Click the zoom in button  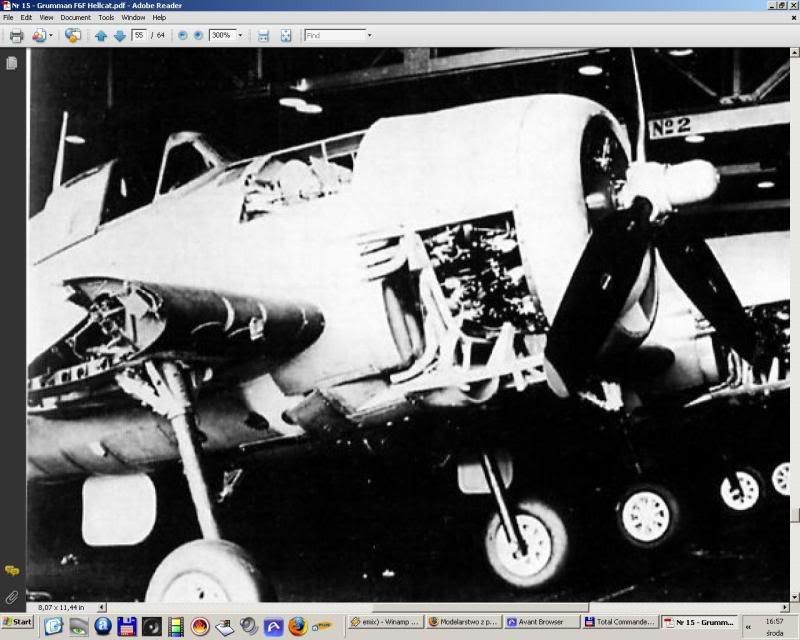pos(198,35)
